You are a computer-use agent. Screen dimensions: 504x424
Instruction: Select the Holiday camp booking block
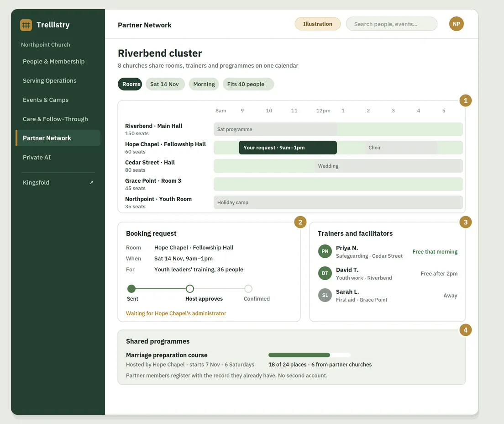[x=338, y=202]
